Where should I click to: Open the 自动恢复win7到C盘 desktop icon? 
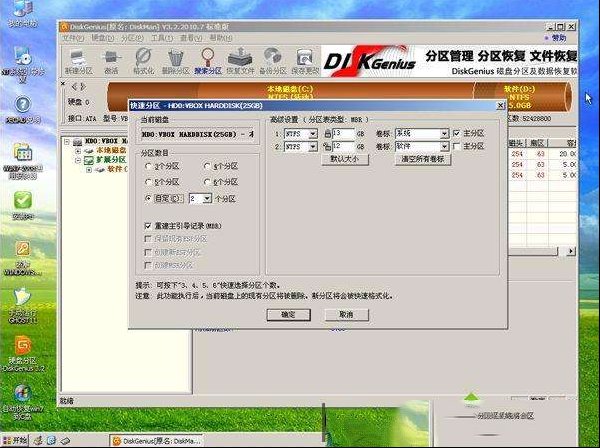[x=23, y=402]
